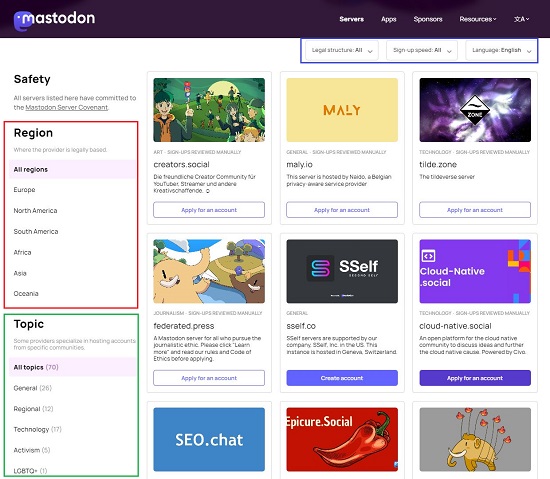
Task: Open Epicure.Social chili pepper banner
Action: tap(342, 439)
